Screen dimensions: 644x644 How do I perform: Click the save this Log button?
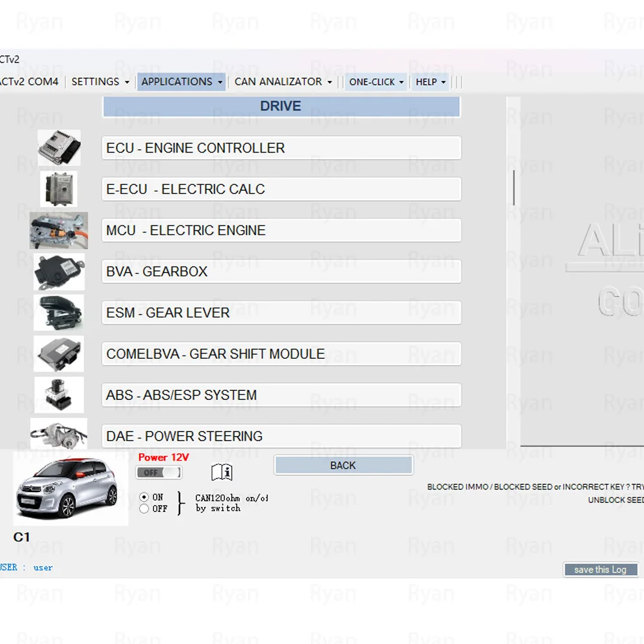[600, 570]
